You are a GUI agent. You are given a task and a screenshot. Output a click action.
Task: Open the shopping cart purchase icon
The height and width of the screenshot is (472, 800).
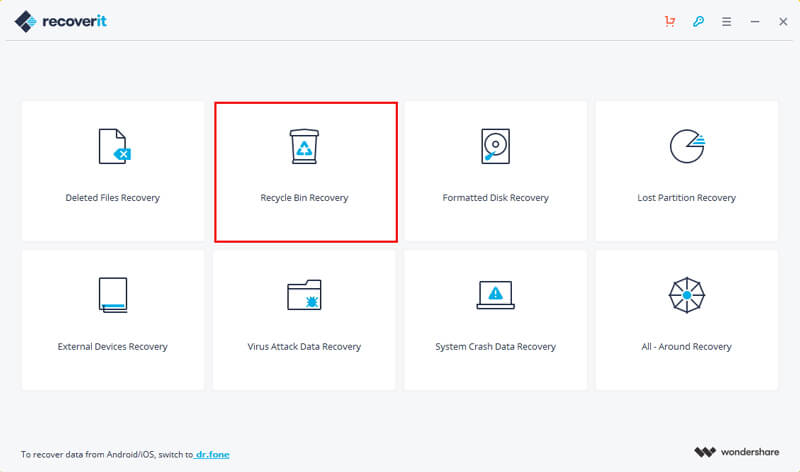670,21
